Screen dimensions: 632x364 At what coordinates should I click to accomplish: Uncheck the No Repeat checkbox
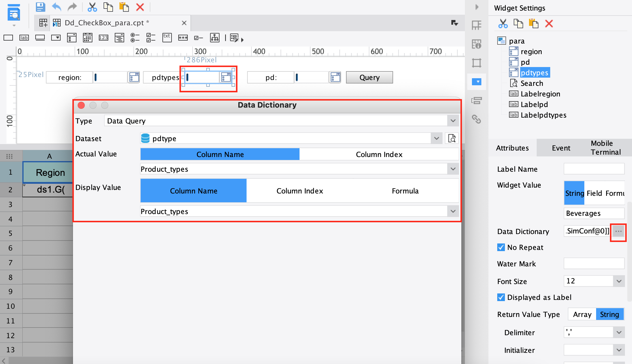pyautogui.click(x=500, y=247)
